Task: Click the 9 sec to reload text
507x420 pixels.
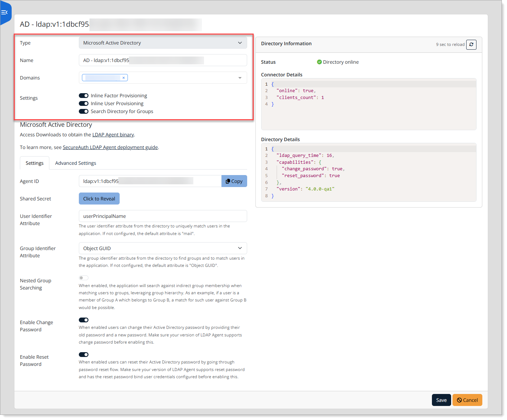Action: click(450, 45)
